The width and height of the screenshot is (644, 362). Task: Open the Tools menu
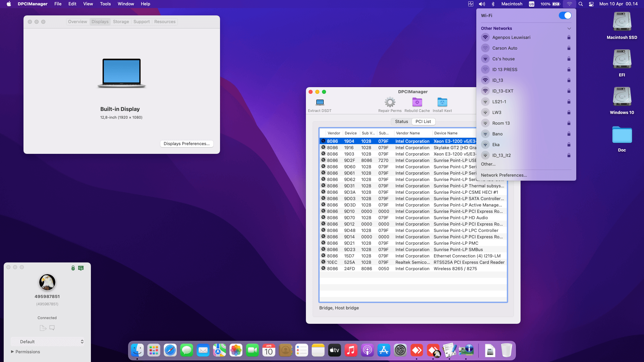(105, 4)
